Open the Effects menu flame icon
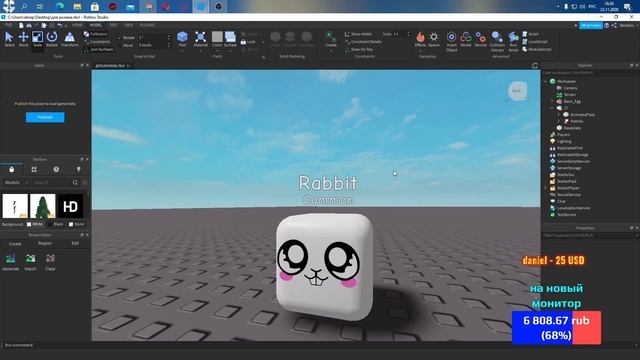The image size is (640, 360). (420, 38)
